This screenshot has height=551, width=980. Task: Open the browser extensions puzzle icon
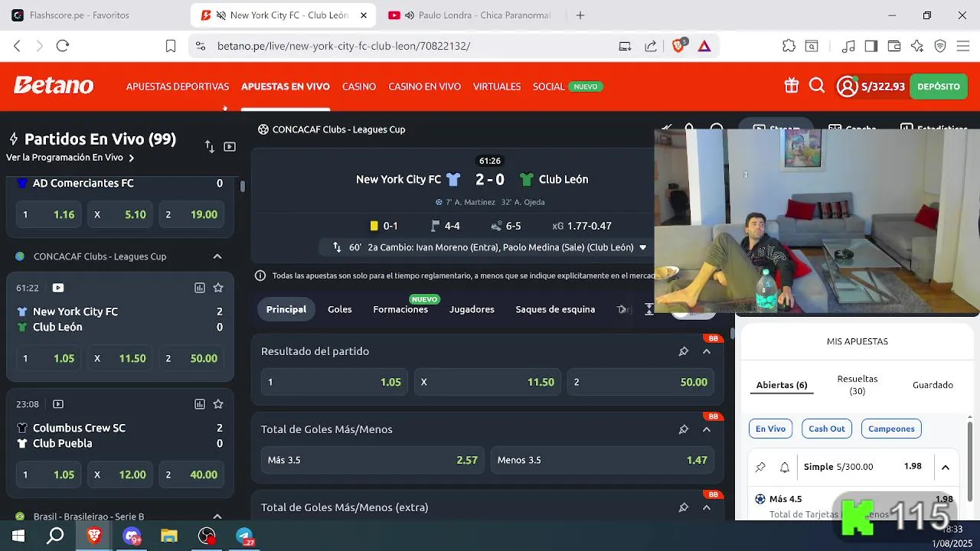(x=789, y=46)
